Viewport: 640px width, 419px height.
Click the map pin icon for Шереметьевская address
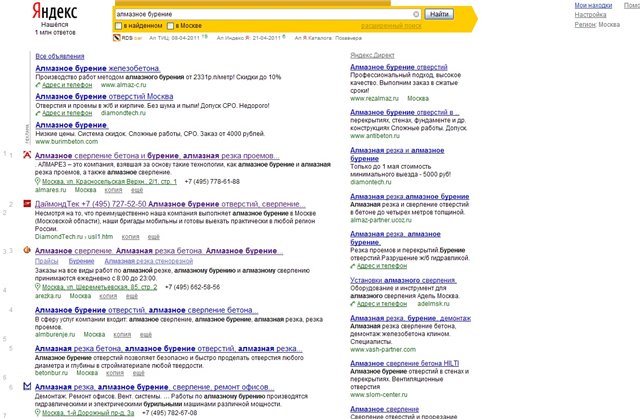38,287
